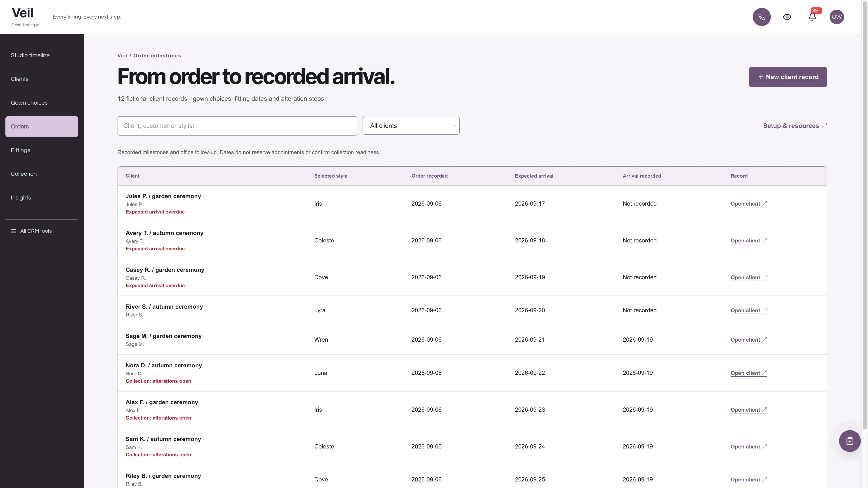The width and height of the screenshot is (868, 488).
Task: Click the page vertical scrollbar
Action: point(865,216)
